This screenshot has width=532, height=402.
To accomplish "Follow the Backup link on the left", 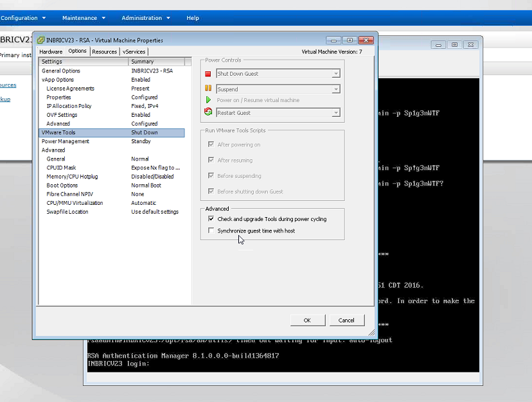I will click(4, 99).
